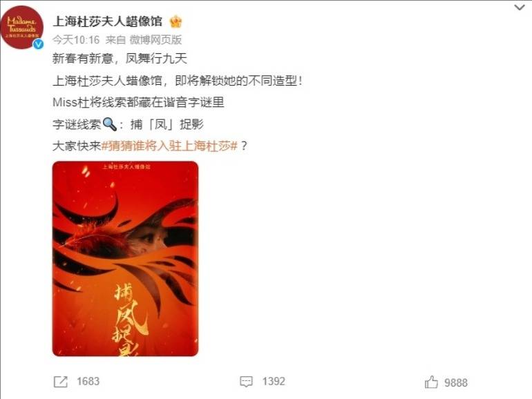
Task: Click the like count 9888
Action: click(456, 382)
